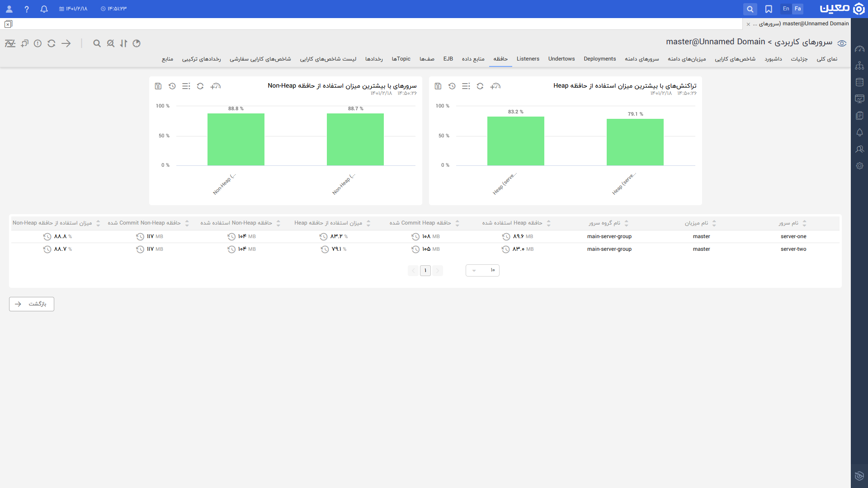Click the pie chart toolbar icon
This screenshot has height=488, width=868.
(137, 43)
